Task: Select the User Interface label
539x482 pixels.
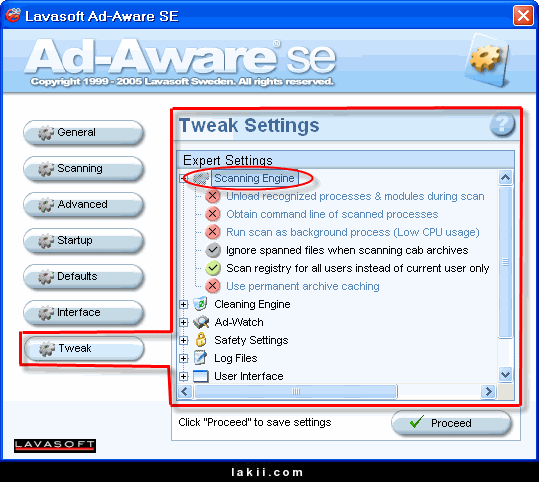Action: 249,376
